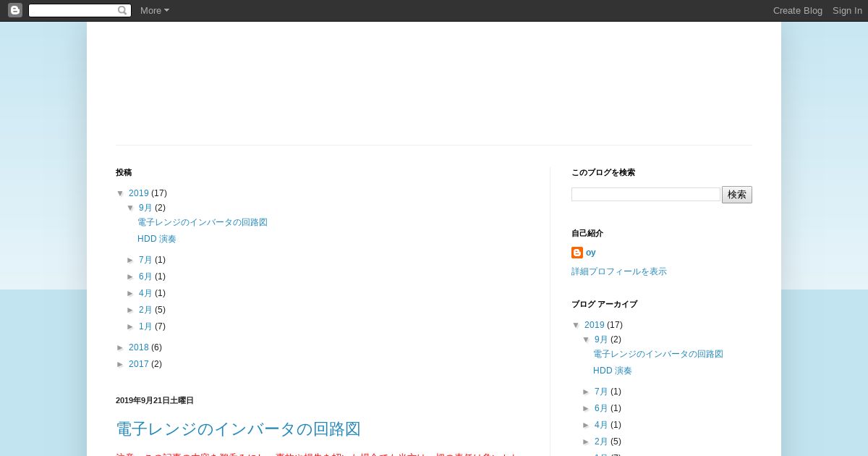
Task: Collapse 9月 in the left 投稿 archive
Action: tap(131, 208)
